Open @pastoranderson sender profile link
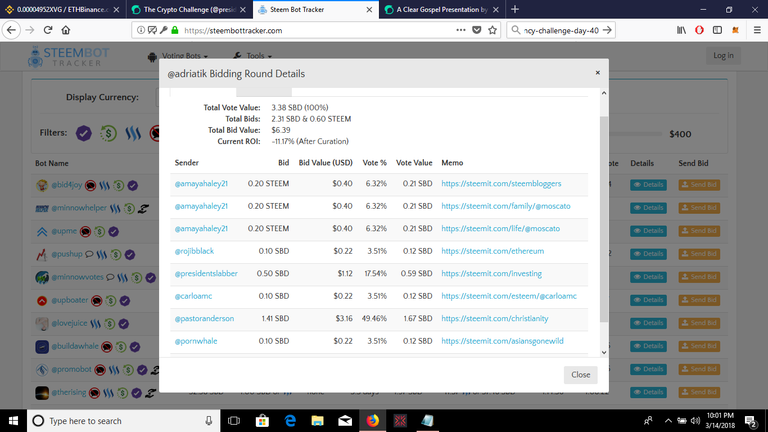The height and width of the screenshot is (432, 768). pyautogui.click(x=204, y=319)
